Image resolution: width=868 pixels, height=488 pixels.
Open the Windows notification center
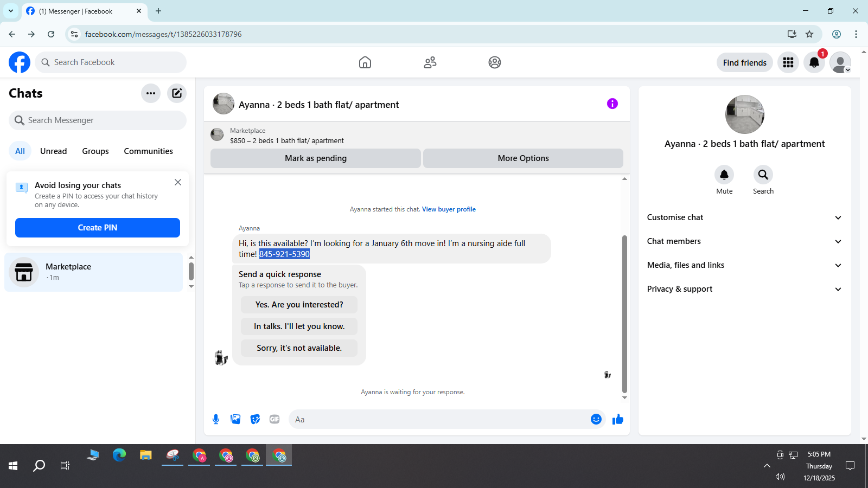pos(850,466)
